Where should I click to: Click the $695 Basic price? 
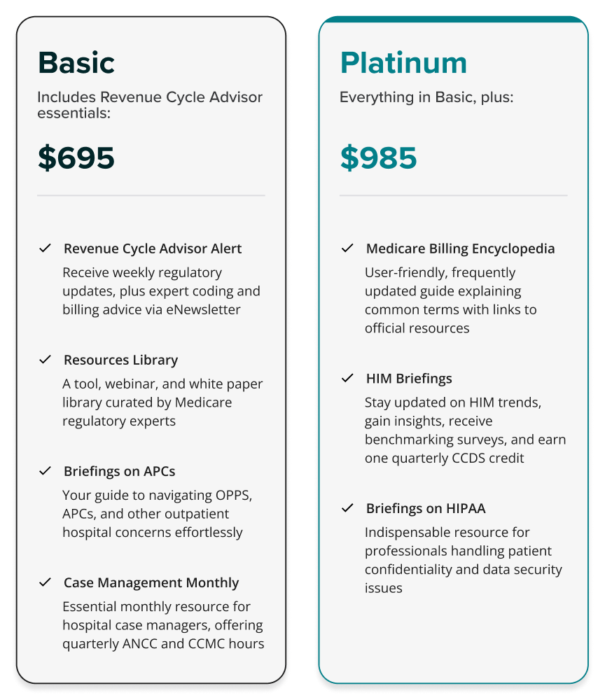[x=76, y=157]
